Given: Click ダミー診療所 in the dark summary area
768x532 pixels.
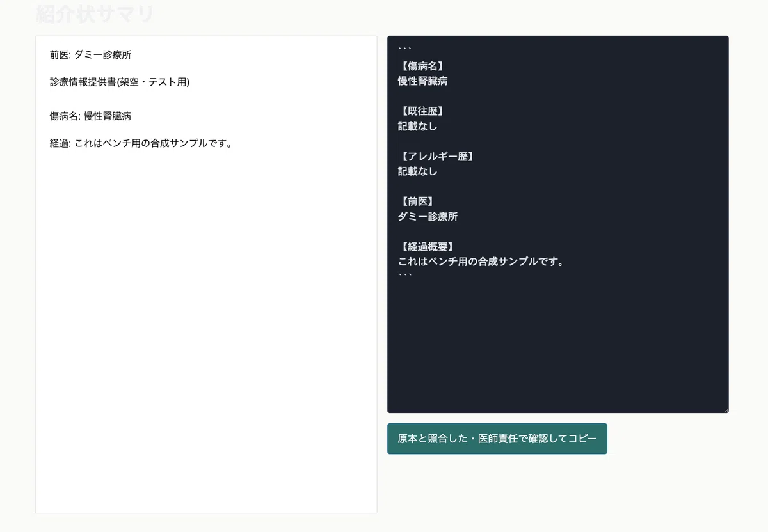Looking at the screenshot, I should pos(428,217).
